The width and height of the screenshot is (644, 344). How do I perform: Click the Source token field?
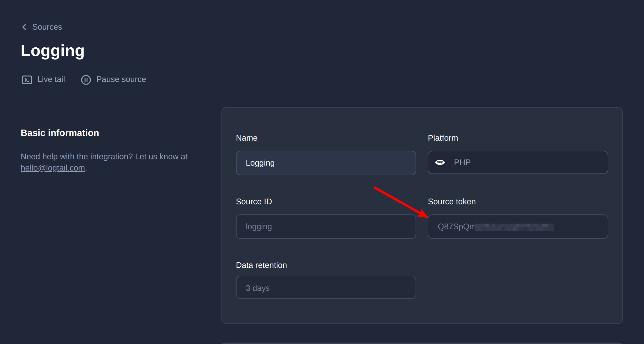tap(518, 227)
